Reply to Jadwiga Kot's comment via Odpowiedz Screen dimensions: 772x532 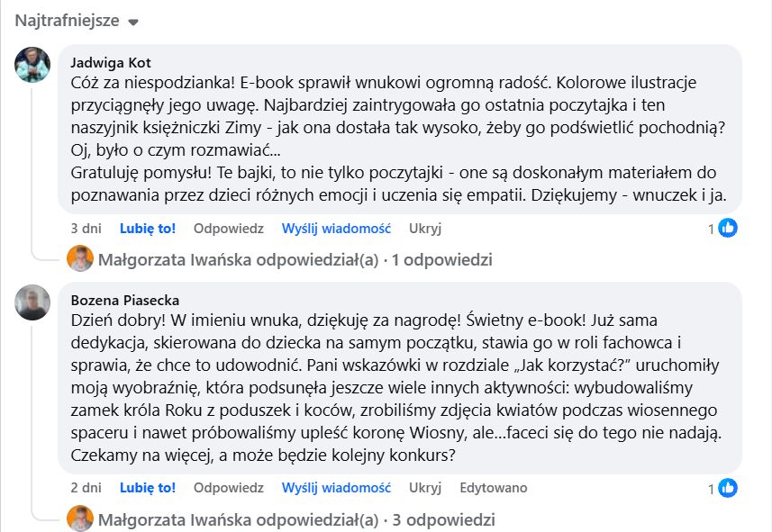(229, 229)
